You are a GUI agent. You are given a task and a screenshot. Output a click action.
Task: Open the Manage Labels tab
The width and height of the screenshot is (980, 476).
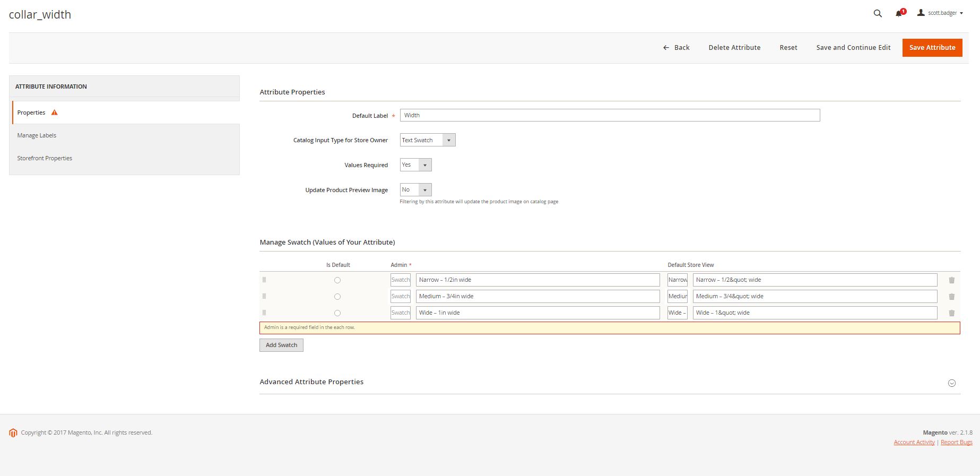pyautogui.click(x=37, y=135)
